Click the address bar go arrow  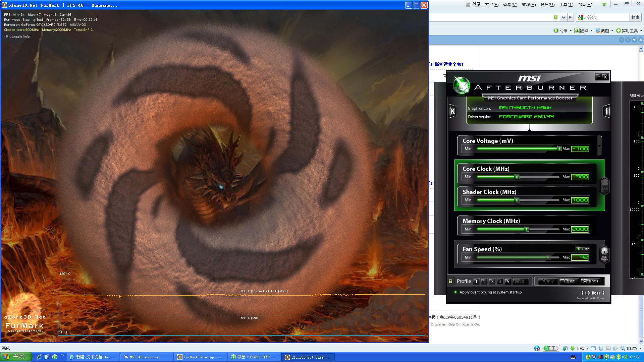click(x=570, y=17)
